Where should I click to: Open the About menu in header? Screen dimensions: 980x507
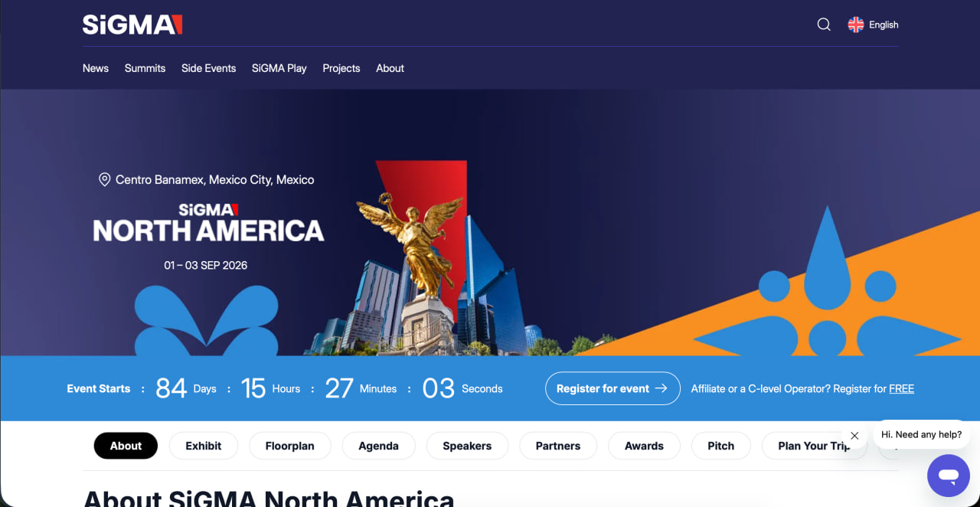tap(390, 68)
